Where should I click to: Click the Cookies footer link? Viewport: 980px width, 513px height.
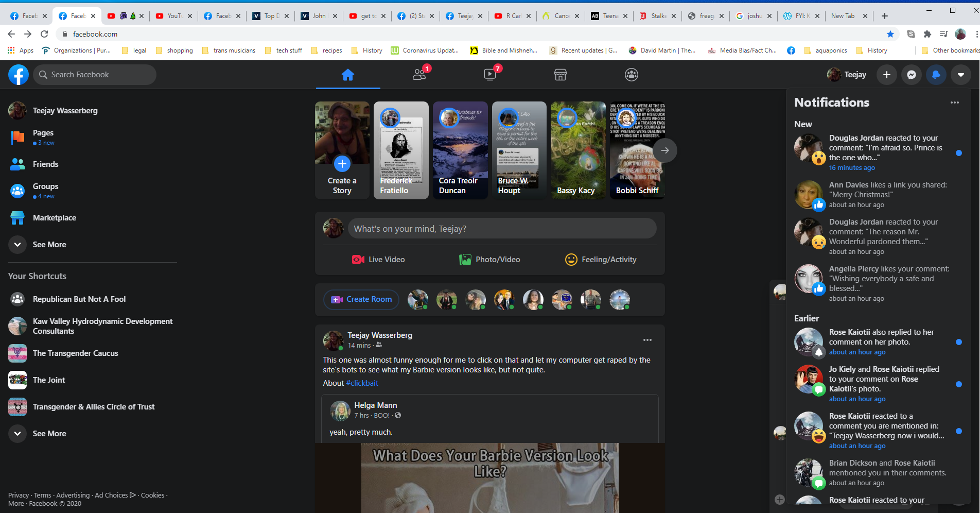tap(153, 495)
